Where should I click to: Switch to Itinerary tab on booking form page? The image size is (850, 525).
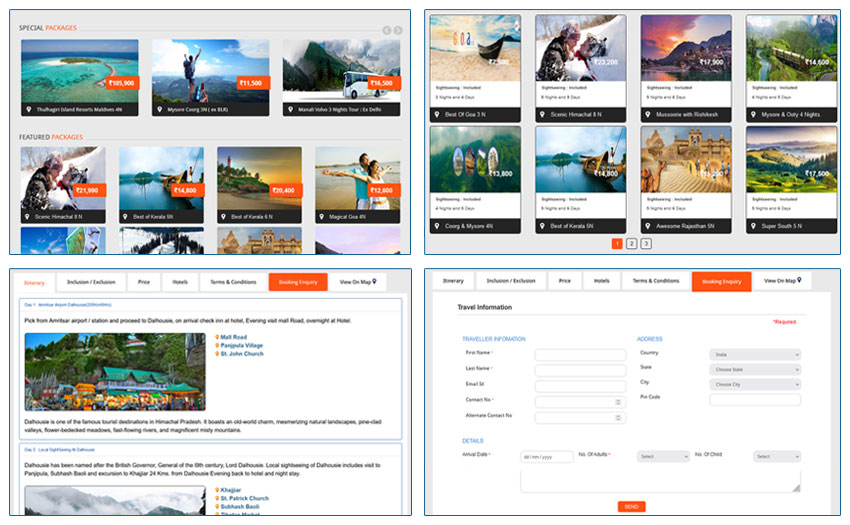453,281
